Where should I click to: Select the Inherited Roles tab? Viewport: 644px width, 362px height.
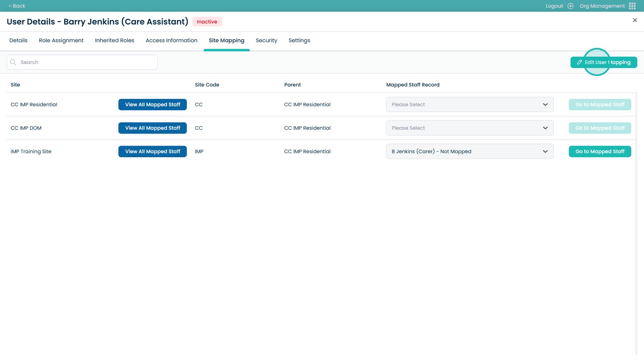click(114, 41)
